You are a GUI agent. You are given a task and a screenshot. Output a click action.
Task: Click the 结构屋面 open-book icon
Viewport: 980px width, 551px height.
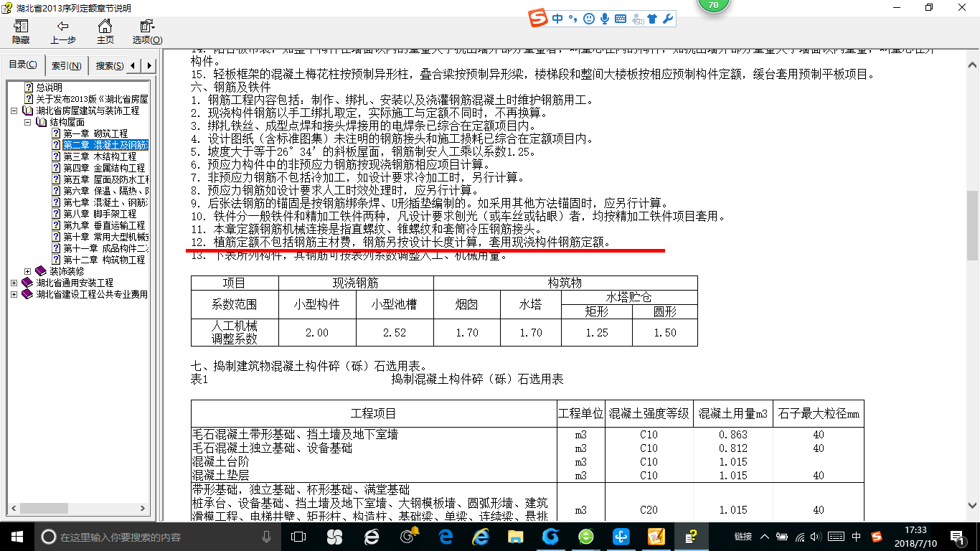coord(41,123)
